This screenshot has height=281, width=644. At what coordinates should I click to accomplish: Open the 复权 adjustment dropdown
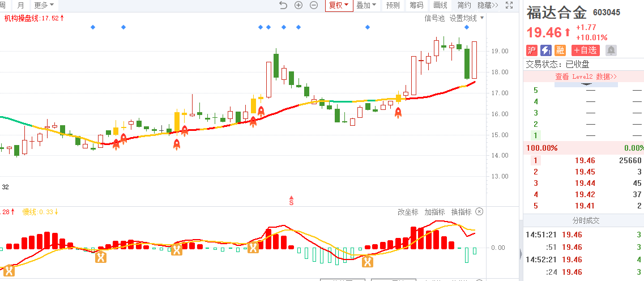[339, 5]
